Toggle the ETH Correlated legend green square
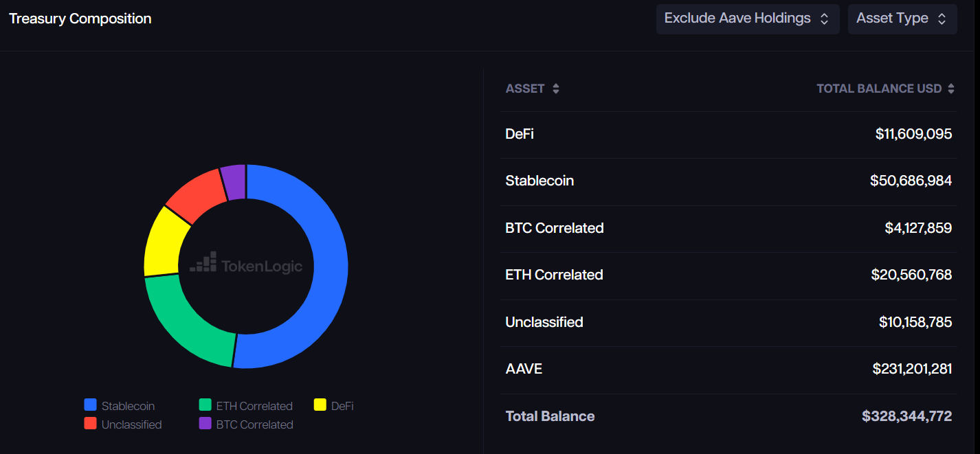This screenshot has width=980, height=454. point(205,405)
